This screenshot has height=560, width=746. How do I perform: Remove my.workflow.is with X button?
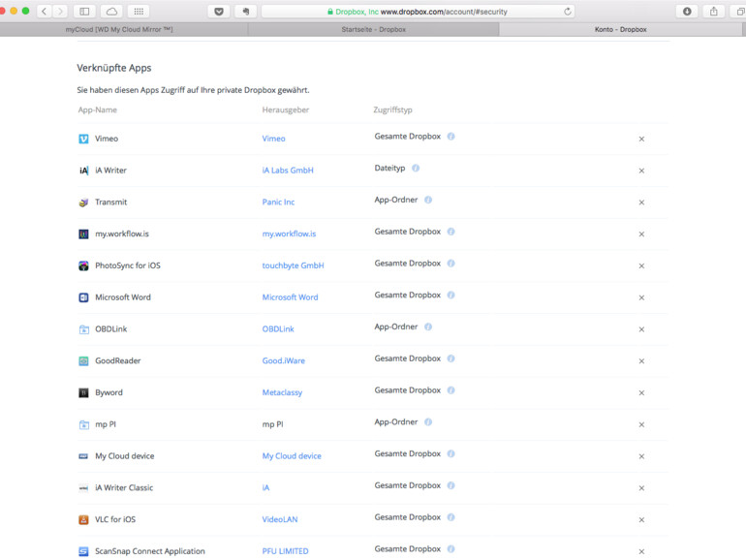tap(641, 234)
